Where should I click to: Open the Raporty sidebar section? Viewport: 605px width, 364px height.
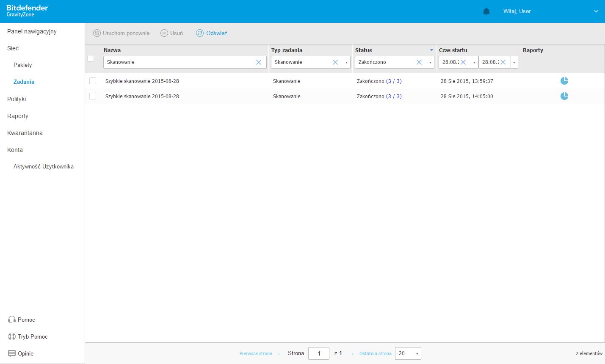[x=18, y=116]
